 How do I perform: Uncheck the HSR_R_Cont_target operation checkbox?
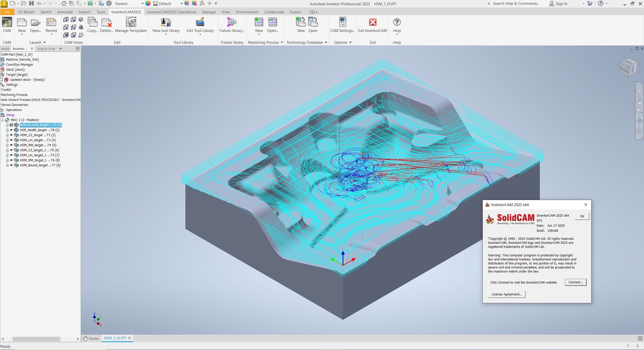(11, 125)
